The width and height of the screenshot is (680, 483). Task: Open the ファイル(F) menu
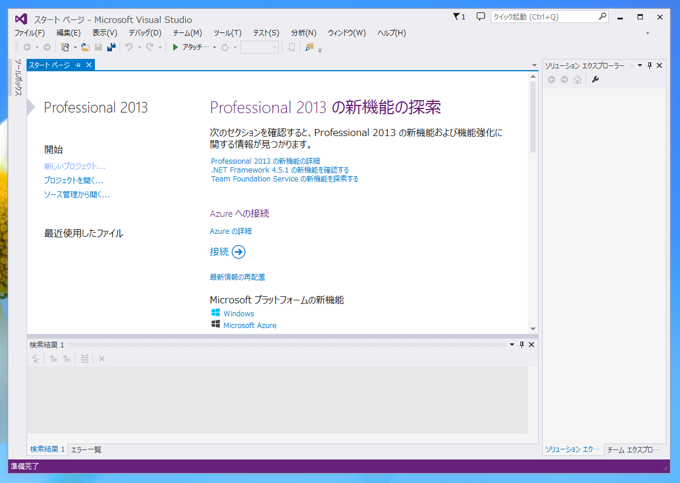(29, 33)
